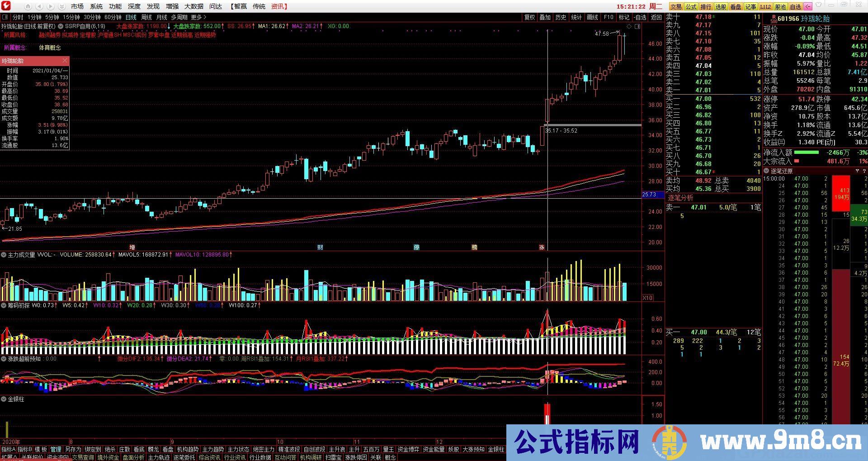Click the 公式 toolbar button

[691, 7]
